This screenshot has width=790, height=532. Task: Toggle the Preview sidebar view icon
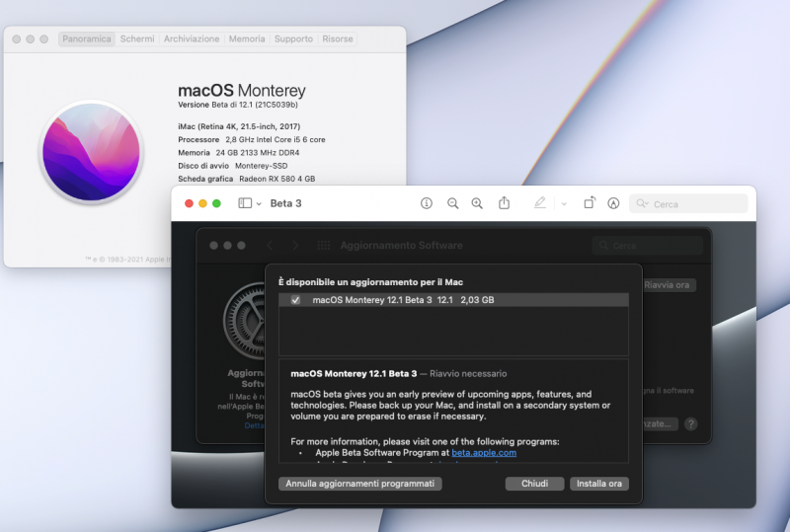(x=245, y=203)
